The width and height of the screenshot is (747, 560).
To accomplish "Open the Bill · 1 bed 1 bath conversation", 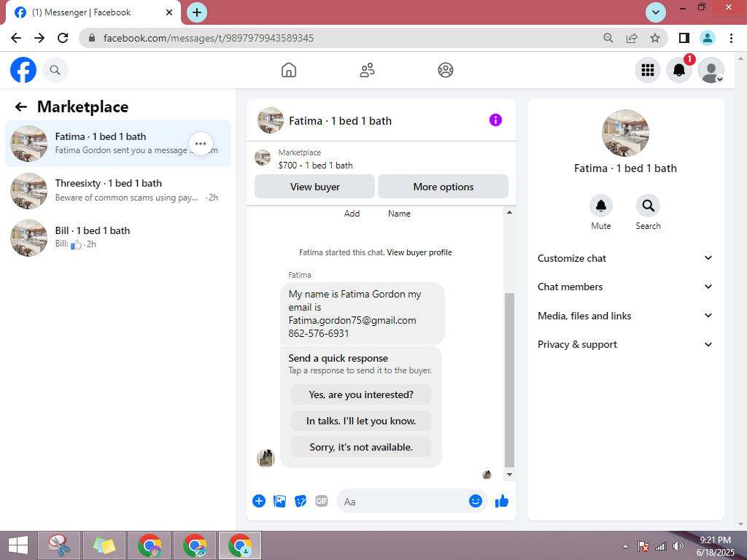I will [118, 238].
